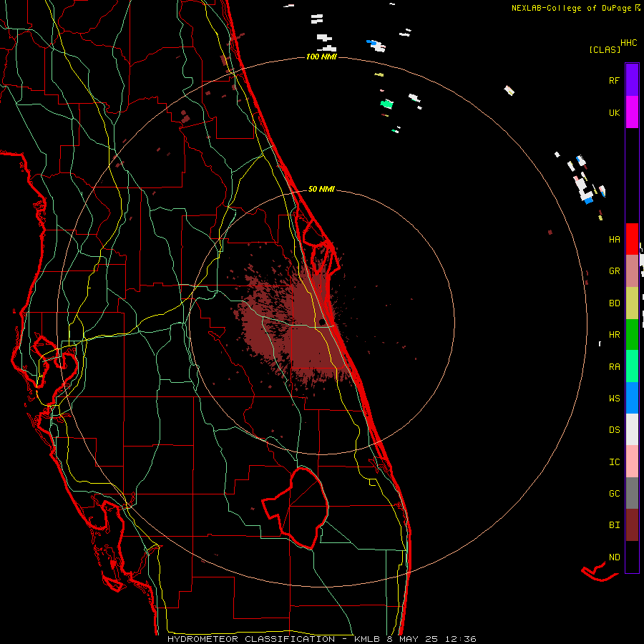Click the 'BD' legend label
This screenshot has height=644, width=644.
(x=614, y=303)
